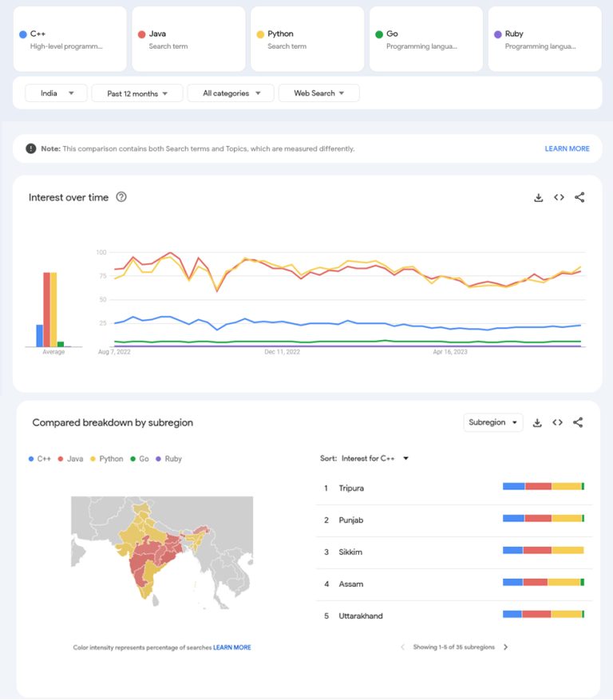This screenshot has height=700, width=613.
Task: Open embed code for subregion breakdown
Action: pos(558,423)
